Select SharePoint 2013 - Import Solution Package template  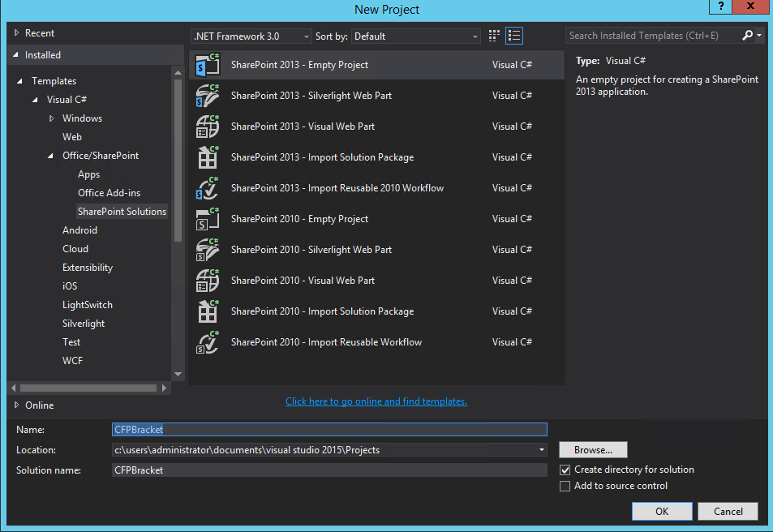coord(376,157)
